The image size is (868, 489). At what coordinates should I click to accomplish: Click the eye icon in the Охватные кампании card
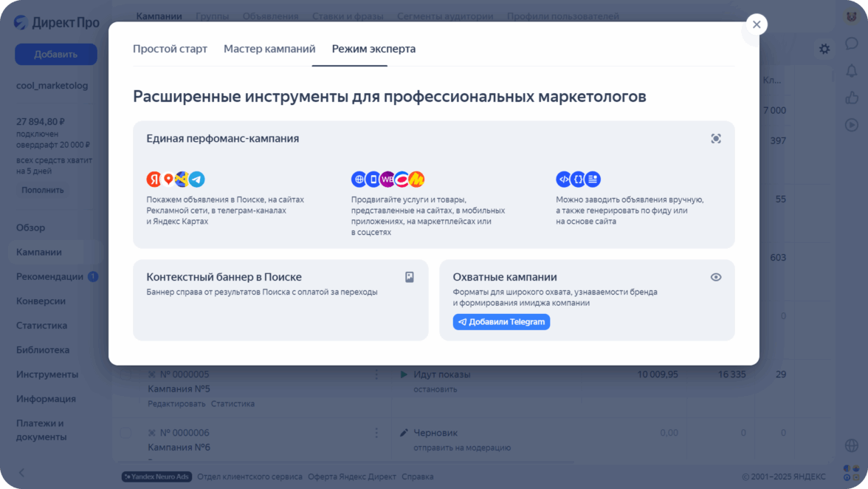[x=716, y=277]
